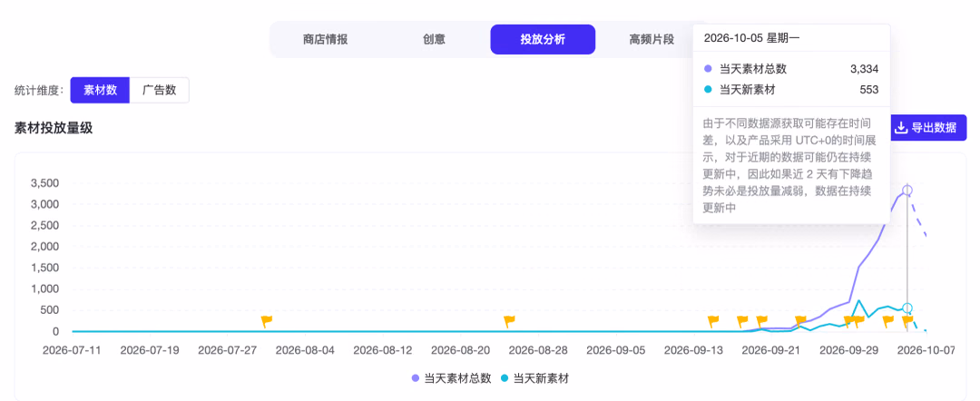Click the flag on the hovered 2026-10-05 line
The image size is (980, 401).
(x=907, y=322)
